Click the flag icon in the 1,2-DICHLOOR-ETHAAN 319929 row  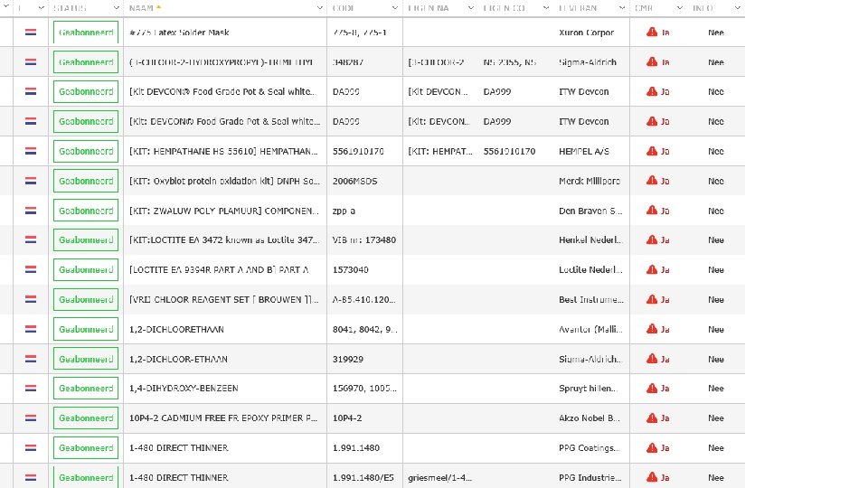coord(31,359)
